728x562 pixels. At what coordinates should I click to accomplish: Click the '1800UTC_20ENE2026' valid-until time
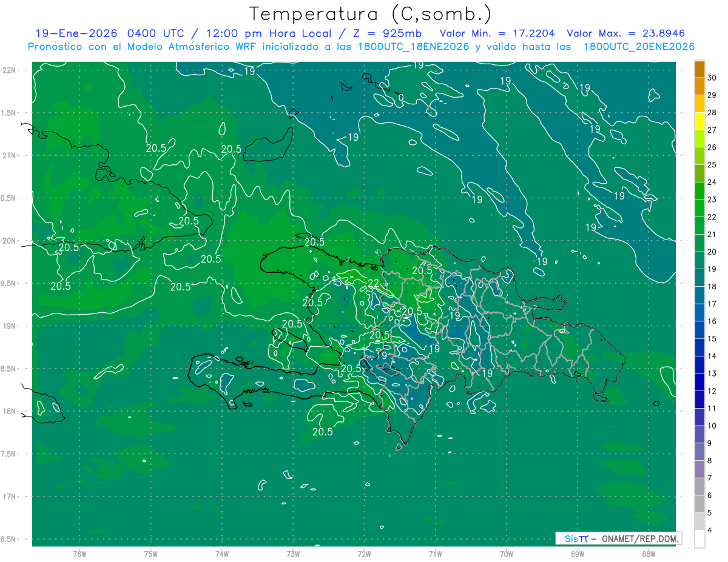click(x=639, y=47)
